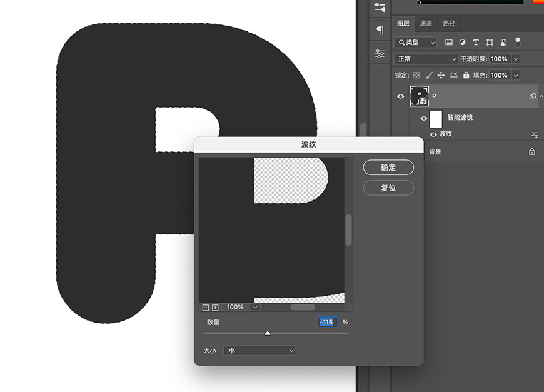Lock transparent pixels icon
The width and height of the screenshot is (544, 392).
(416, 75)
